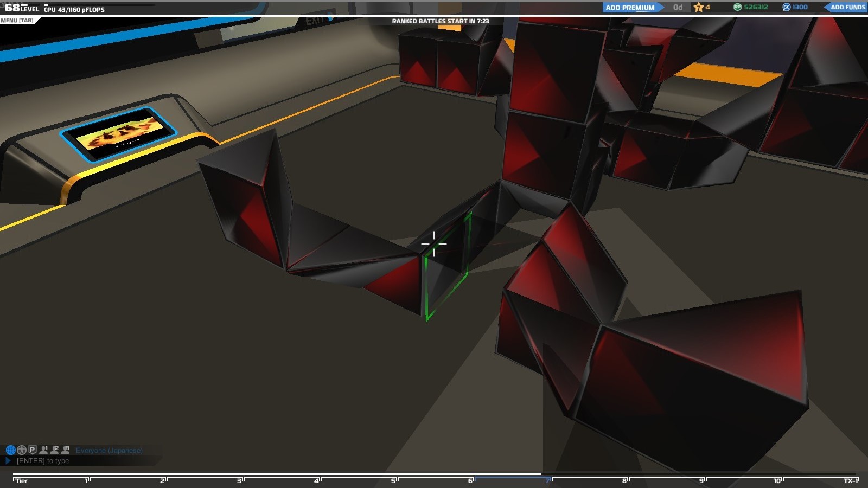Click the green RP currency icon
868x488 pixels.
point(737,7)
